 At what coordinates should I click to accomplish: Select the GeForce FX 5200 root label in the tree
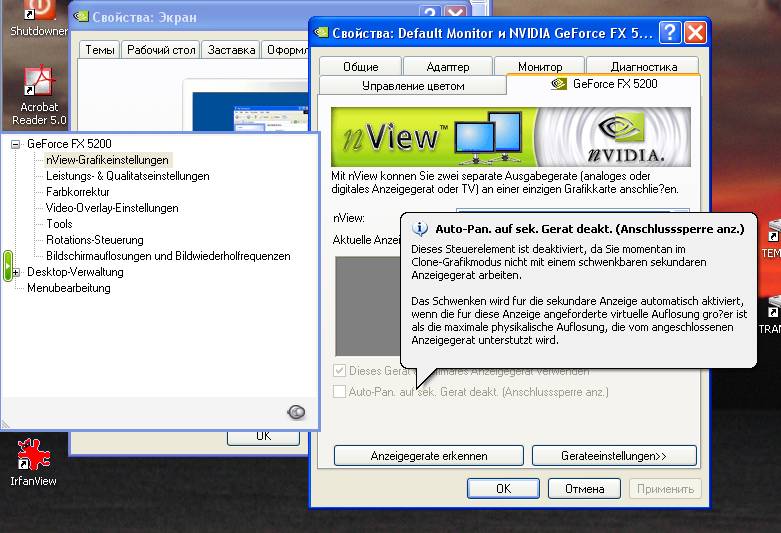(x=69, y=144)
